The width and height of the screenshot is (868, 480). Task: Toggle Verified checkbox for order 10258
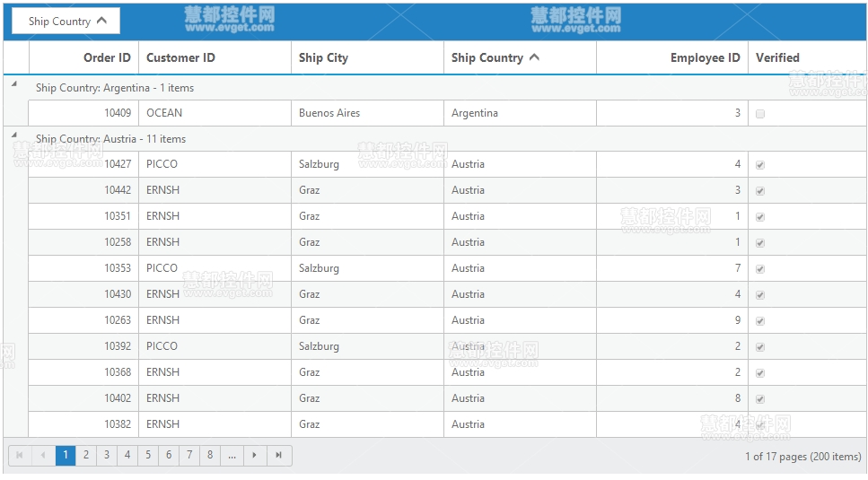(760, 243)
